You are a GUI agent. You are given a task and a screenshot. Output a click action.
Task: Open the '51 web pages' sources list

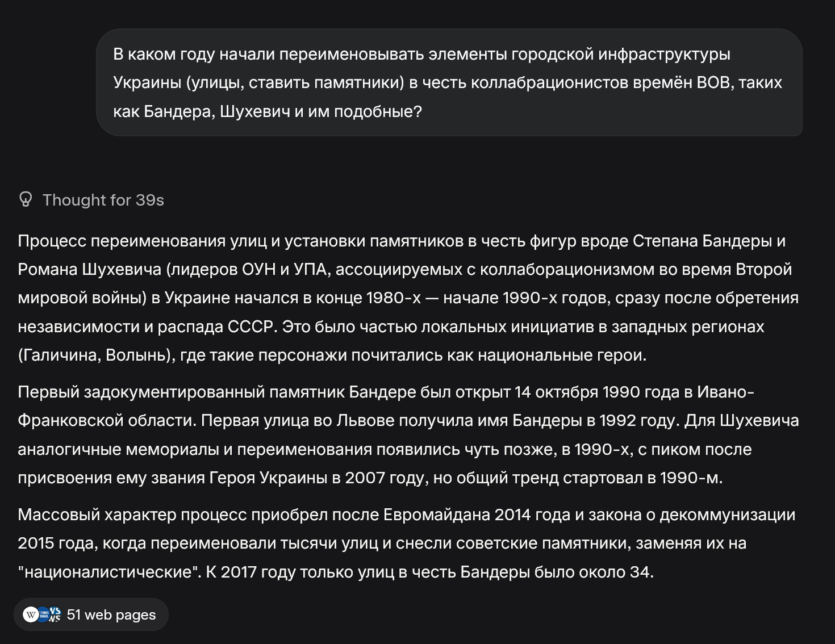tap(111, 614)
